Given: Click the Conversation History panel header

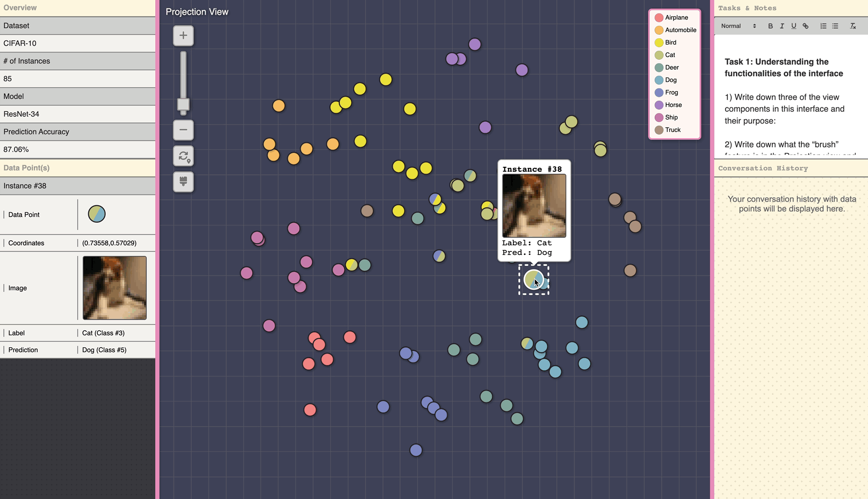Looking at the screenshot, I should coord(791,168).
